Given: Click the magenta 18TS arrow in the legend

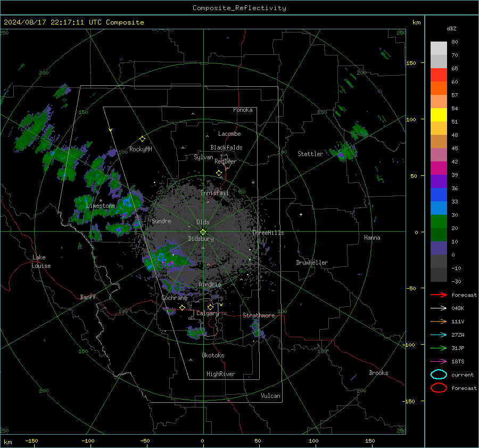Looking at the screenshot, I should click(439, 362).
